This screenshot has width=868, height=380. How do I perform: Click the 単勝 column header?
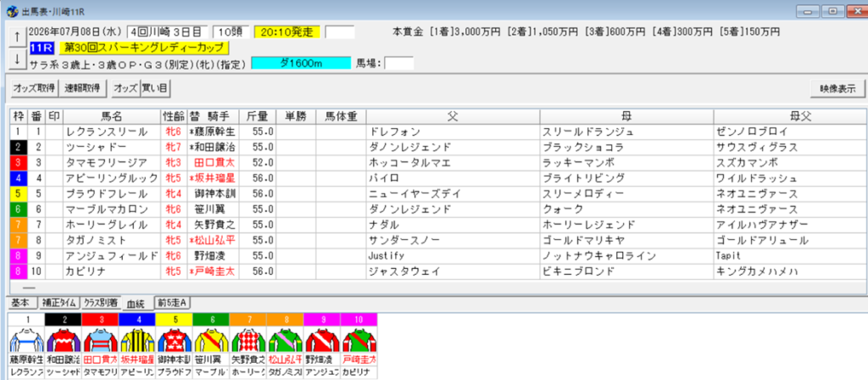pyautogui.click(x=296, y=116)
